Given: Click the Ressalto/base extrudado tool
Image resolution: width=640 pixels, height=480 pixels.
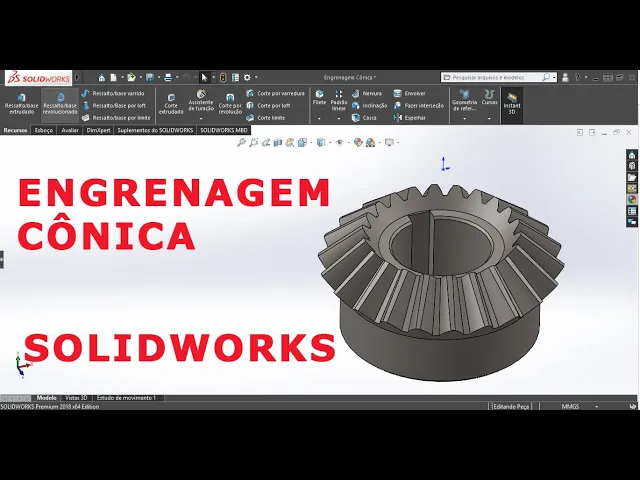Looking at the screenshot, I should [21, 104].
